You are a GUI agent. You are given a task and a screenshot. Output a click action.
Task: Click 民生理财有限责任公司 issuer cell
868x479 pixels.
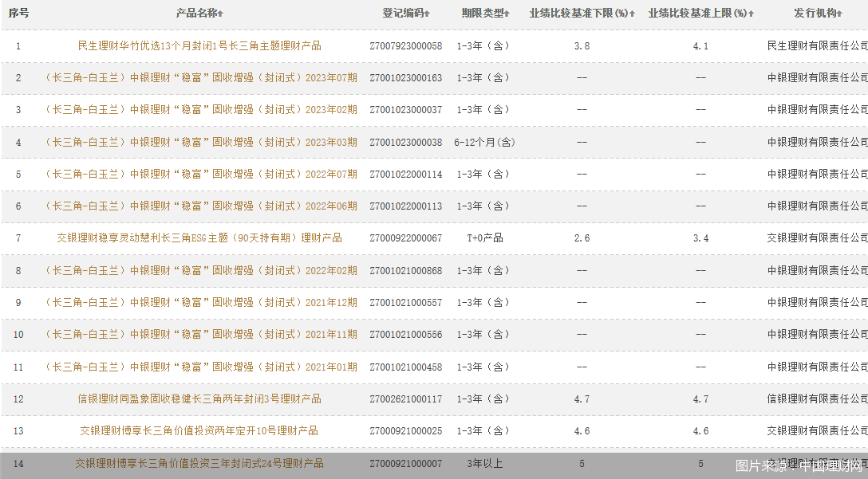pyautogui.click(x=817, y=46)
